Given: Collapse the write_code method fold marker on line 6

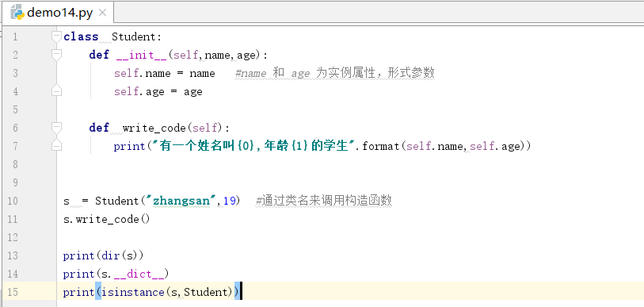Looking at the screenshot, I should tap(56, 128).
